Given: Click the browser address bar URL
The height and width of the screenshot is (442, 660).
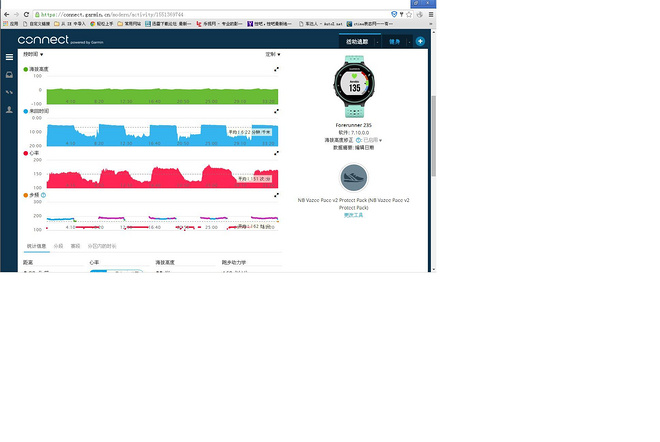Looking at the screenshot, I should point(100,15).
